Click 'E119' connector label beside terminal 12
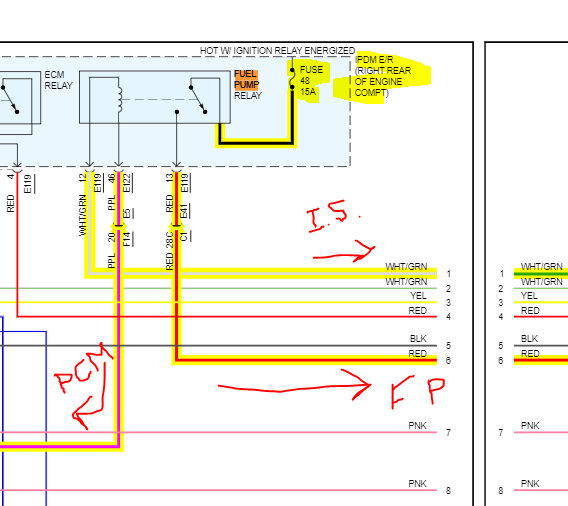Screen dimensions: 568x506 pos(97,183)
